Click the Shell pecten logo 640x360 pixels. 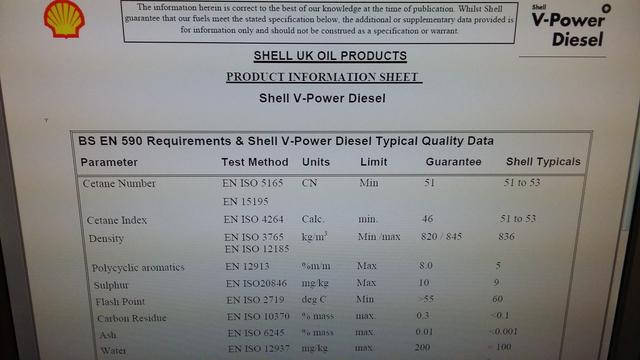coord(64,19)
